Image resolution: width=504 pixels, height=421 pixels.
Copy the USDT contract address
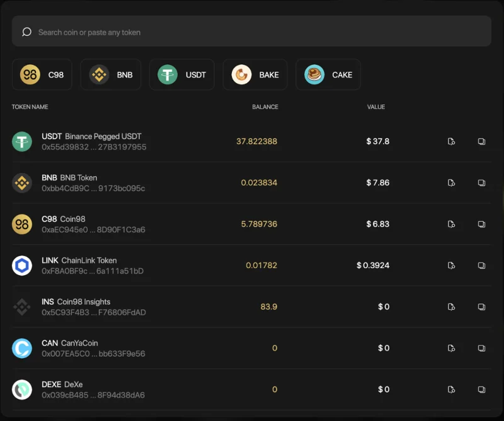click(x=481, y=142)
